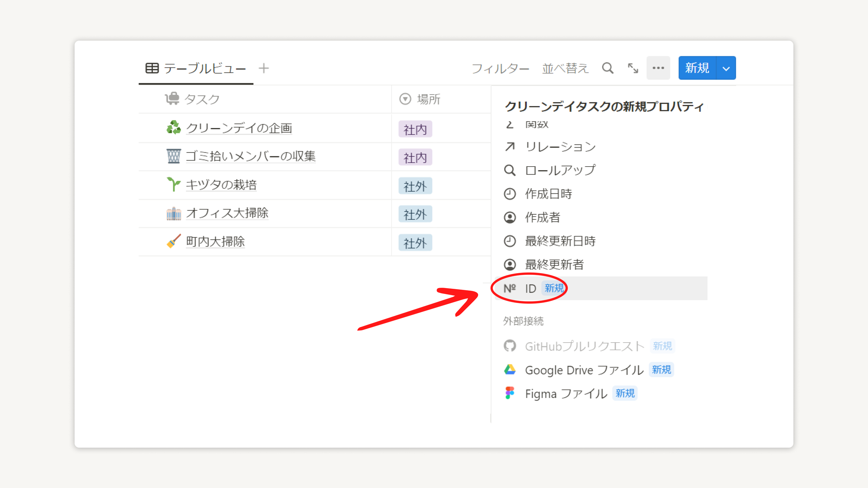868x488 pixels.
Task: Click the Figma logo icon
Action: (x=510, y=393)
